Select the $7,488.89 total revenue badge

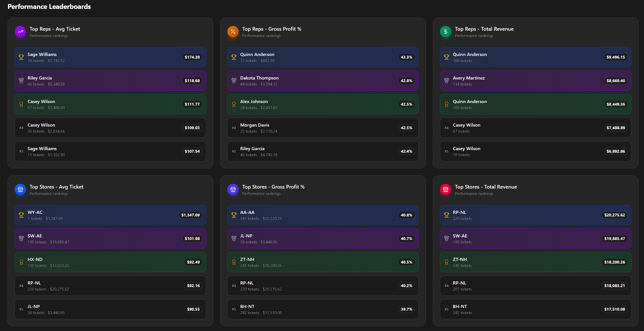pos(616,128)
